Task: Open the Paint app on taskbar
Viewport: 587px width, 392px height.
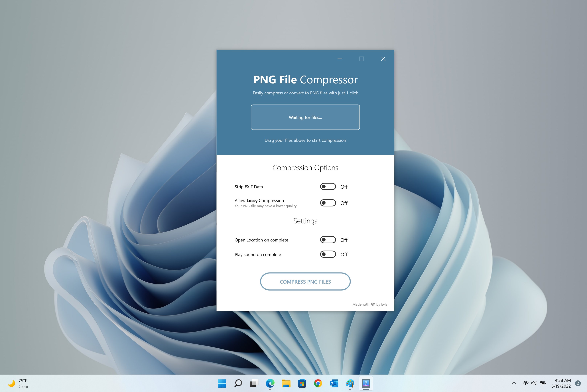Action: coord(350,383)
